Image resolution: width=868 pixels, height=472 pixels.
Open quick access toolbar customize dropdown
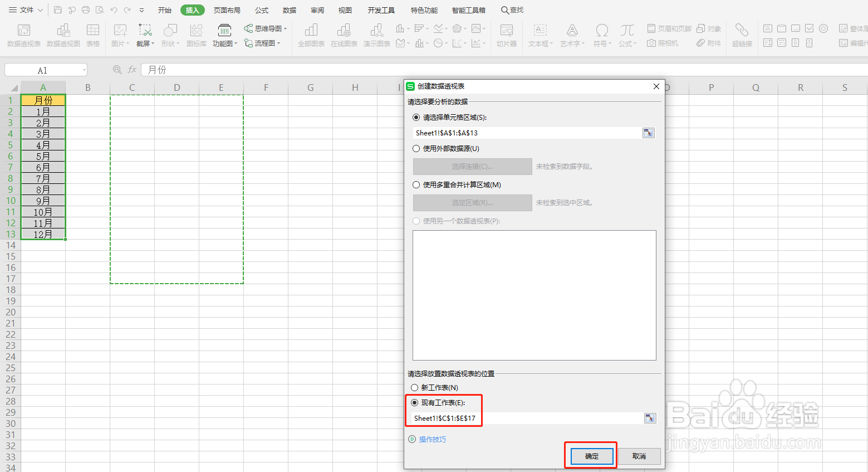point(141,10)
